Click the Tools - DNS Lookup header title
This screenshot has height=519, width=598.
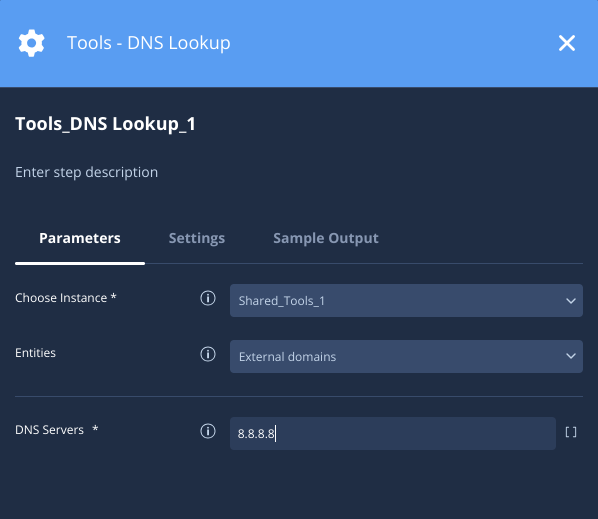pyautogui.click(x=149, y=43)
